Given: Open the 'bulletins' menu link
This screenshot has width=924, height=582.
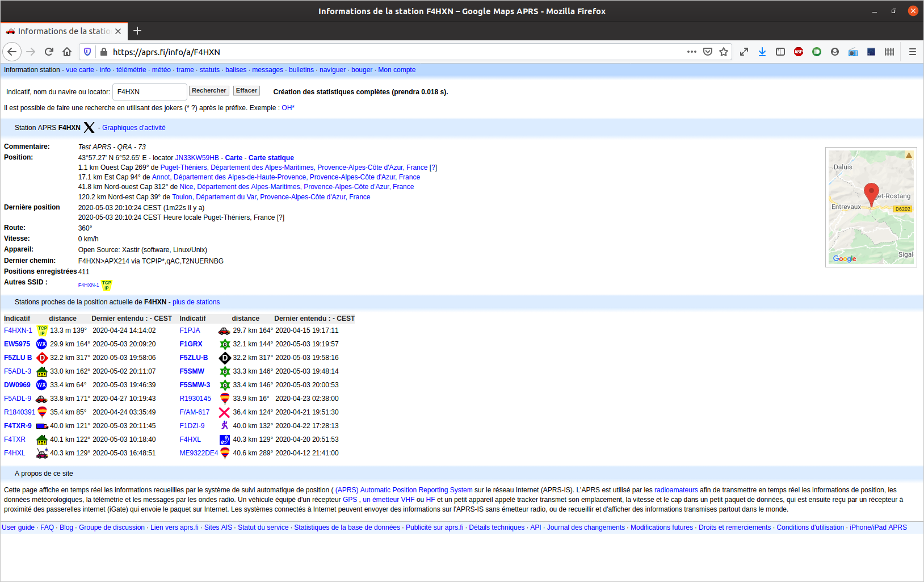Looking at the screenshot, I should (301, 70).
